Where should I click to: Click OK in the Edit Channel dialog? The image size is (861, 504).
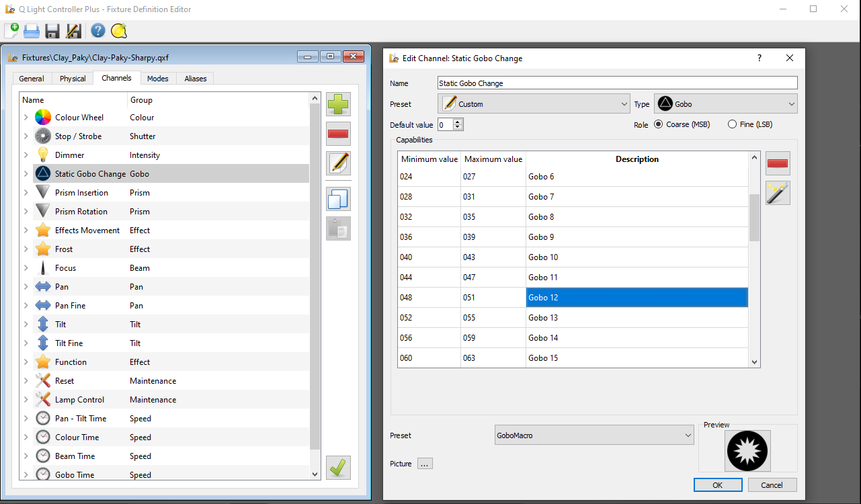[717, 485]
